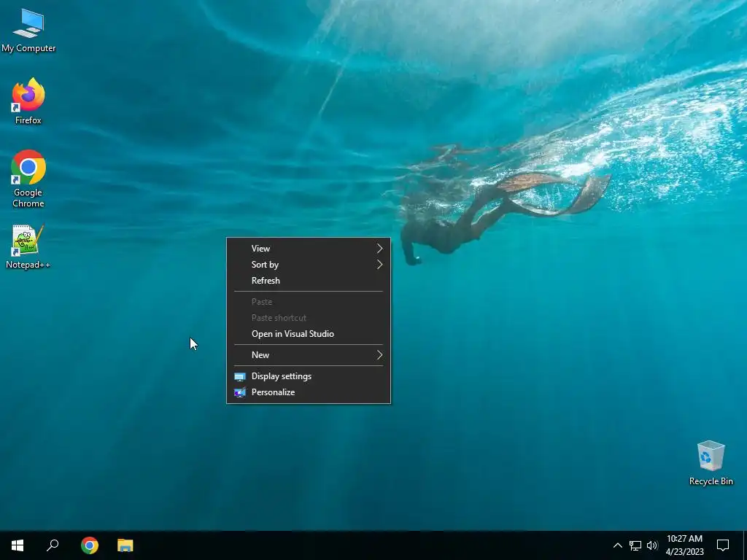Choose Personalize from the context menu
Viewport: 747px width, 560px height.
pos(309,392)
